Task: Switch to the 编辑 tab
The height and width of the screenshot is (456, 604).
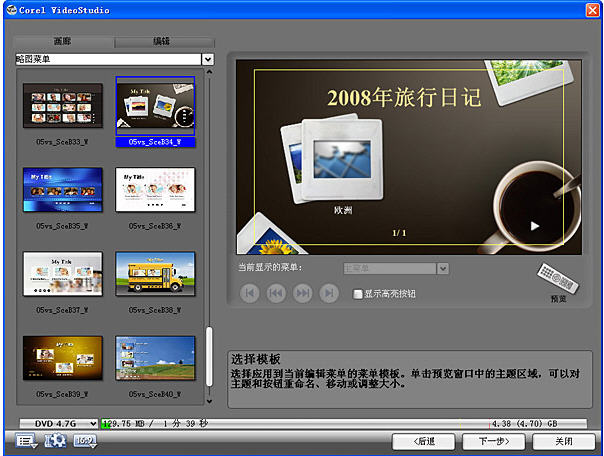Action: click(164, 41)
